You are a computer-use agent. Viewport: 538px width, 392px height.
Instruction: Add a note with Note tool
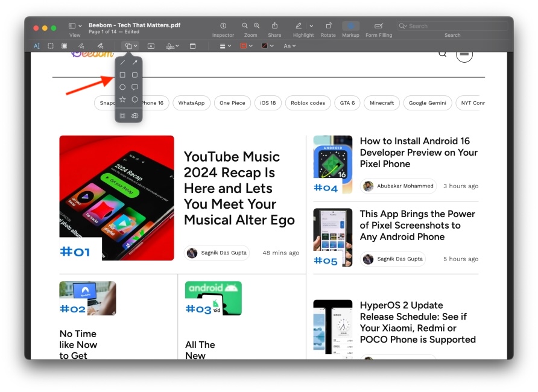[x=193, y=46]
